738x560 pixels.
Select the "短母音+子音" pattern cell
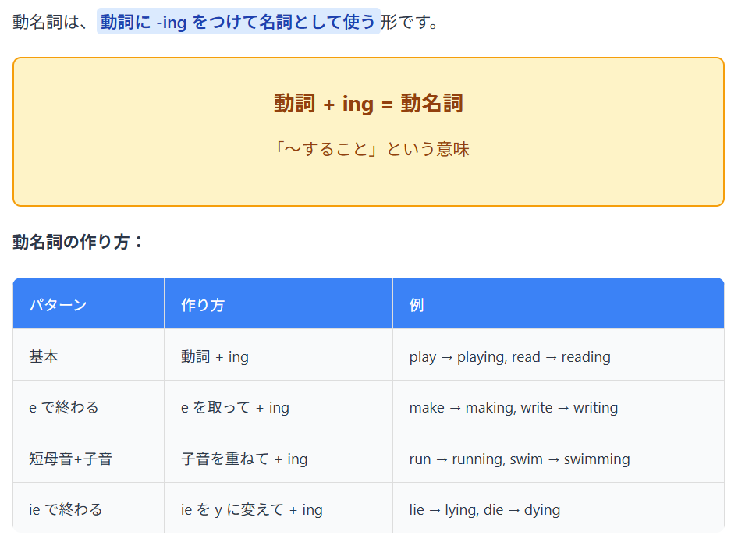[x=70, y=459]
